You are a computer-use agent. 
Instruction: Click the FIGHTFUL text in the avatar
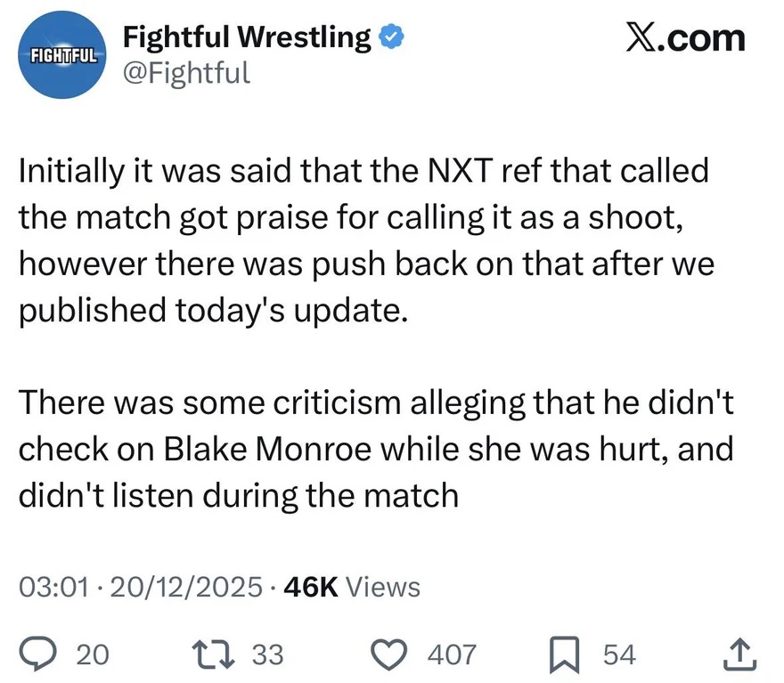tap(63, 55)
